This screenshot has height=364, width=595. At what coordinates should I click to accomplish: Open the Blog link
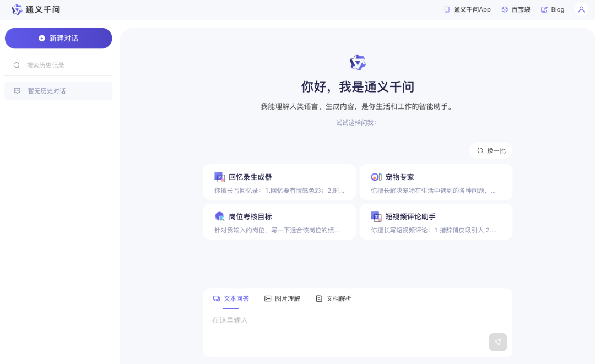click(x=553, y=9)
